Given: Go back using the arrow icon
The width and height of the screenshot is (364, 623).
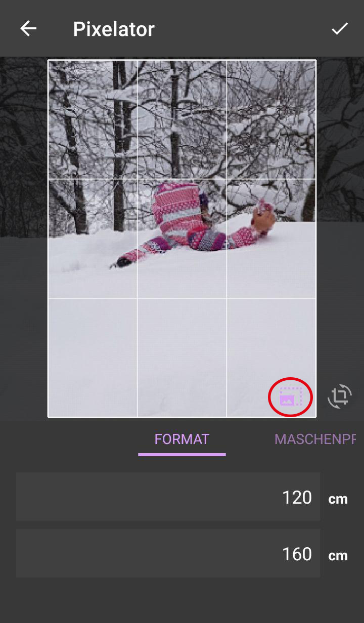Looking at the screenshot, I should [x=28, y=29].
